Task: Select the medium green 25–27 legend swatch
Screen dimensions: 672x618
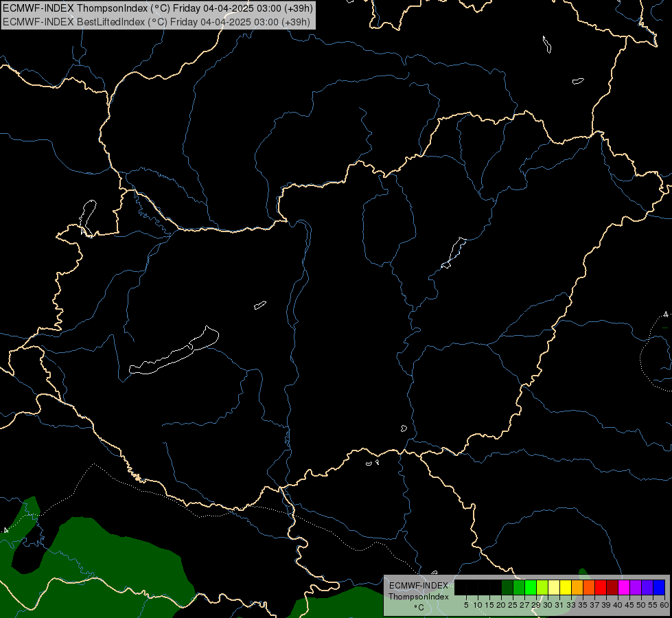Action: [x=519, y=587]
